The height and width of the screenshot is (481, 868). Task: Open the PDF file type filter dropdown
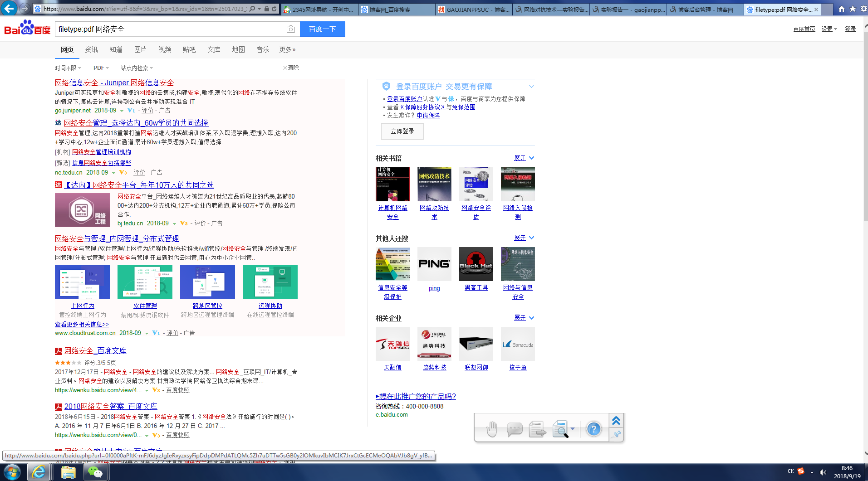(101, 68)
